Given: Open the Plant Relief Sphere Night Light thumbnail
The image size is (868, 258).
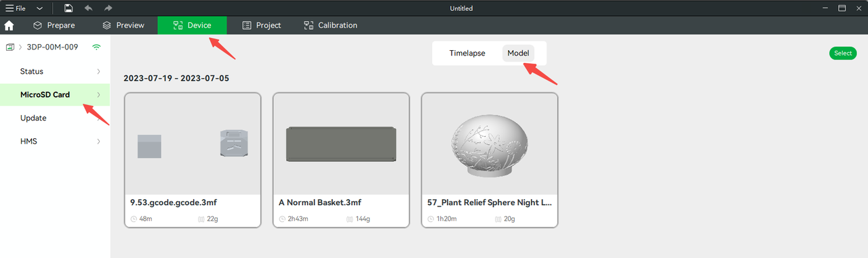Looking at the screenshot, I should tap(490, 144).
